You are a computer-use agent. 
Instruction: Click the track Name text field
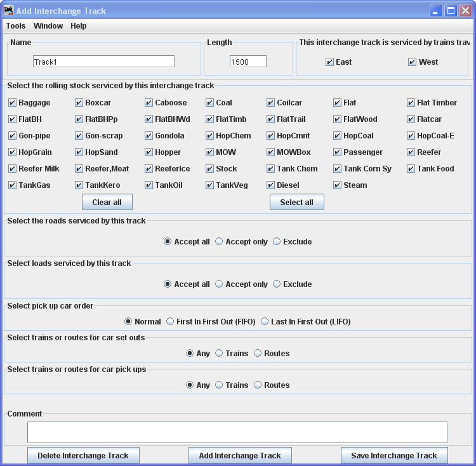103,62
